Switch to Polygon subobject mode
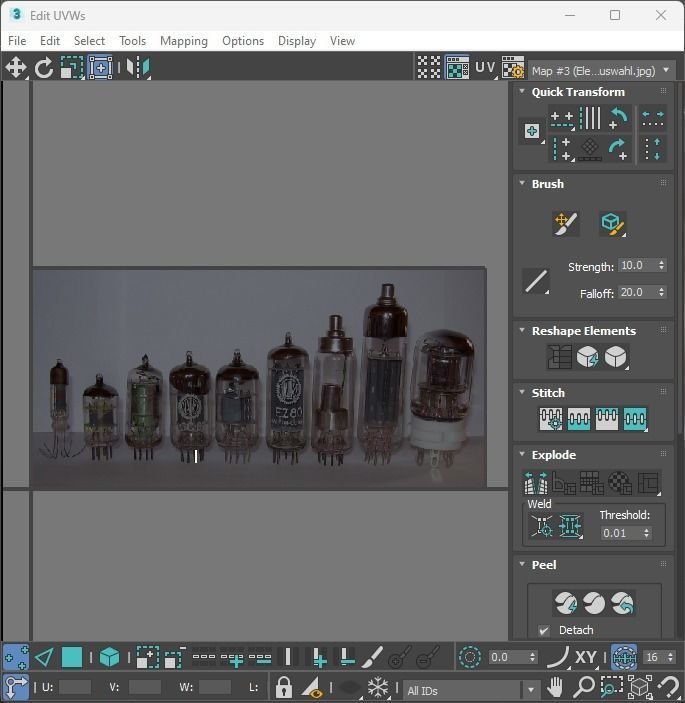The image size is (685, 703). point(72,658)
